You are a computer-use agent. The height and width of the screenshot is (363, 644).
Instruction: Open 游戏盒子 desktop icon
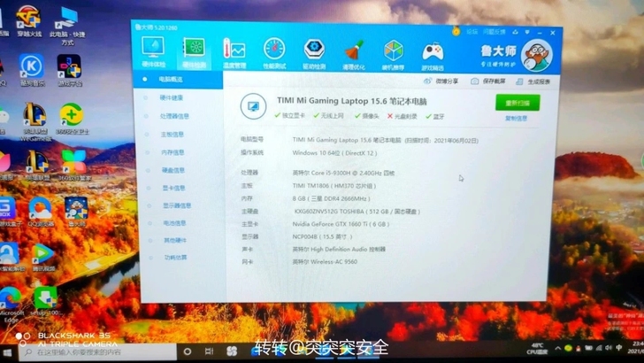pos(9,212)
